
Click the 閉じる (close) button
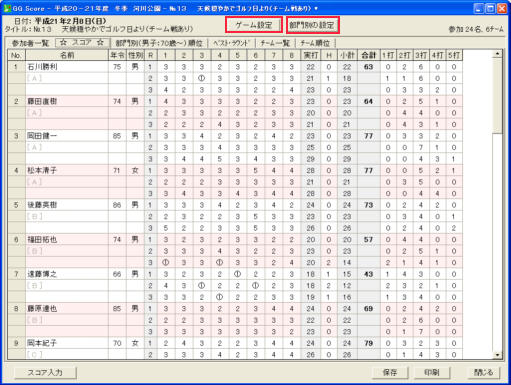click(483, 373)
